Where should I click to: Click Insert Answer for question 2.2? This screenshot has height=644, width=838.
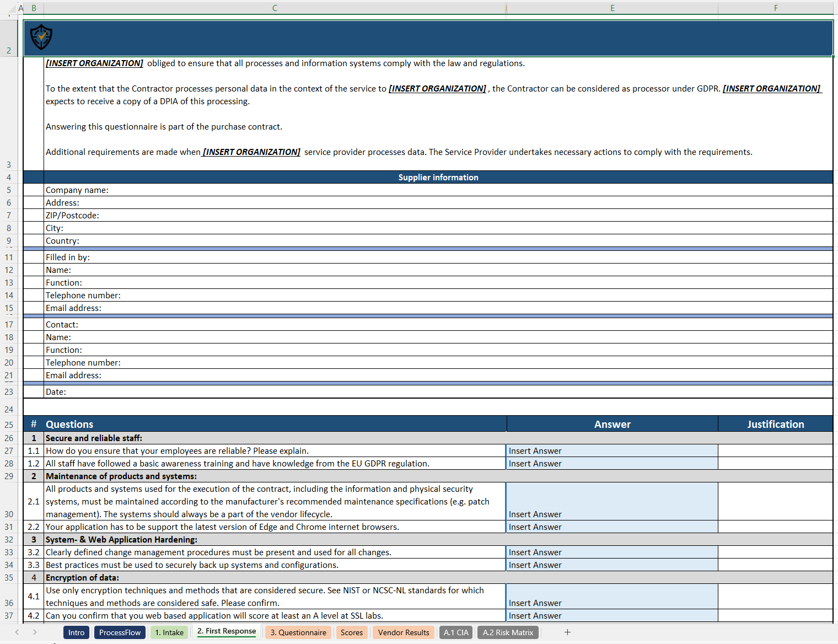point(612,527)
